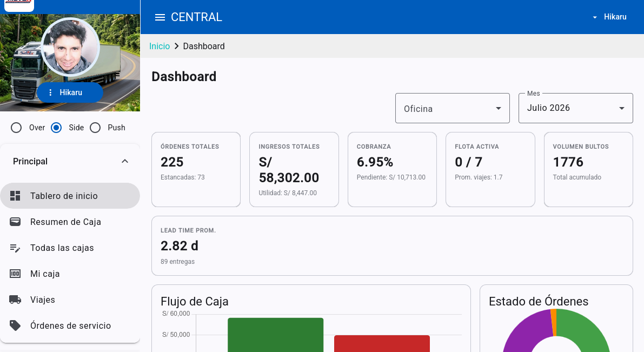Screen dimensions: 644x352
Task: Click the Estado de Órdenes chart title
Action: 539,302
